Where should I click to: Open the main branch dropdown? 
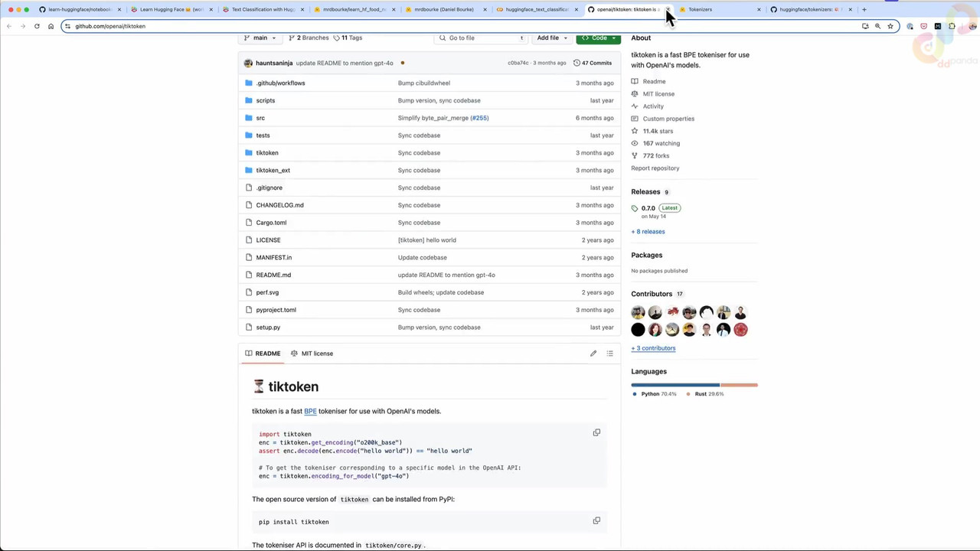click(260, 37)
